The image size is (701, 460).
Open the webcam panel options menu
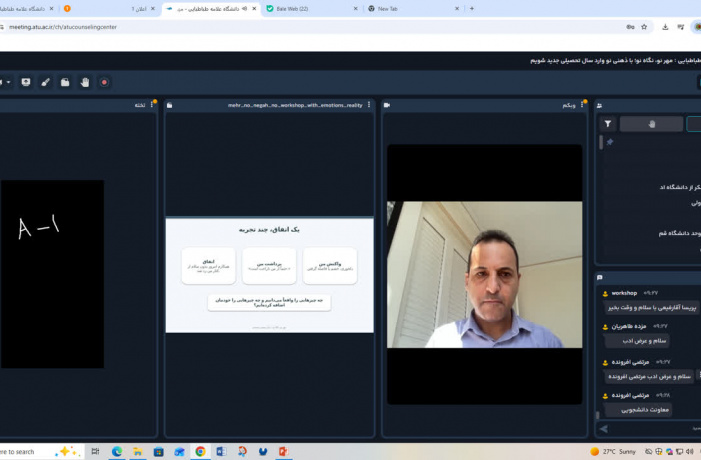tap(582, 105)
